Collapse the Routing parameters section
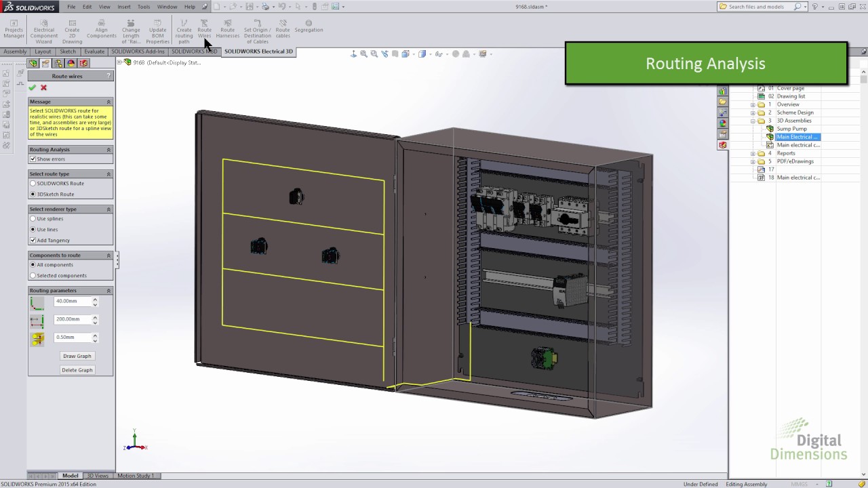 click(x=108, y=290)
